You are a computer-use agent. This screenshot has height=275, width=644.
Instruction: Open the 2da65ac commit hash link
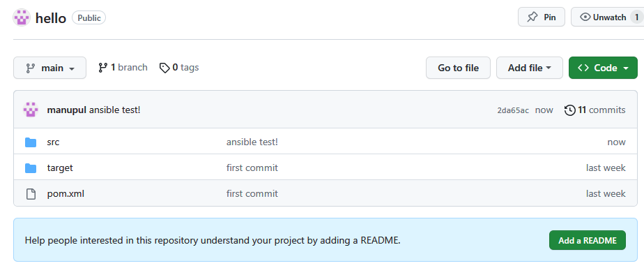click(x=513, y=110)
